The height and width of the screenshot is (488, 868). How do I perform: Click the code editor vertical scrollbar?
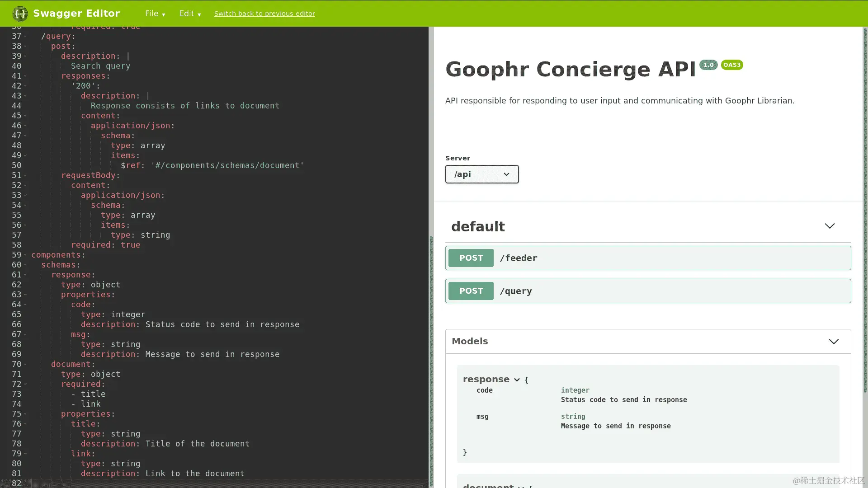tap(431, 361)
